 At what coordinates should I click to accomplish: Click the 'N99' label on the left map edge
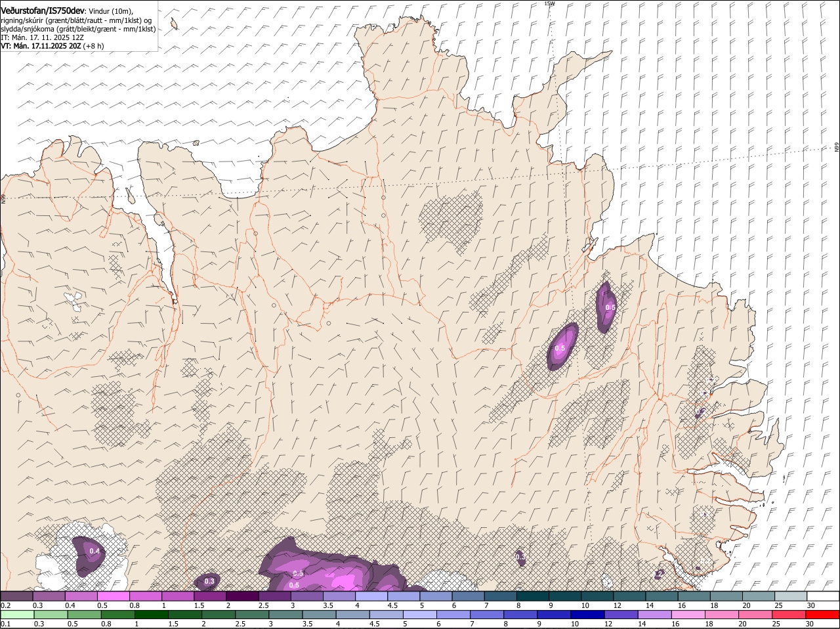point(3,198)
